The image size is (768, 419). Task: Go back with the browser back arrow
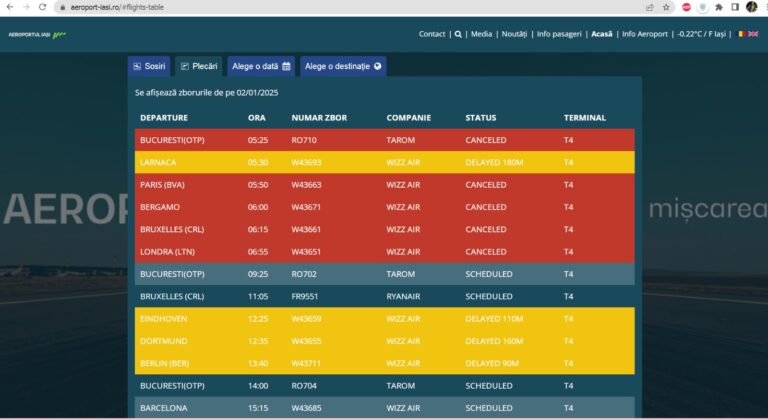pyautogui.click(x=10, y=7)
